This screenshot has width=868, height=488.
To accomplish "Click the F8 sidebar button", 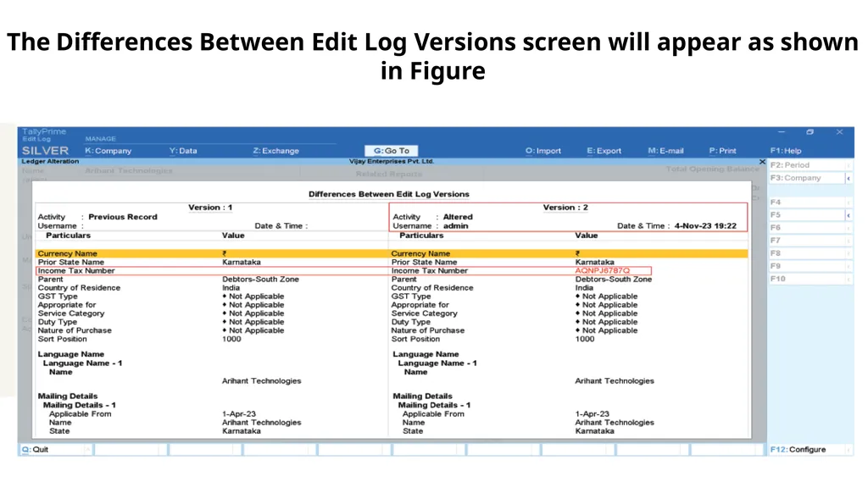I will coord(807,252).
